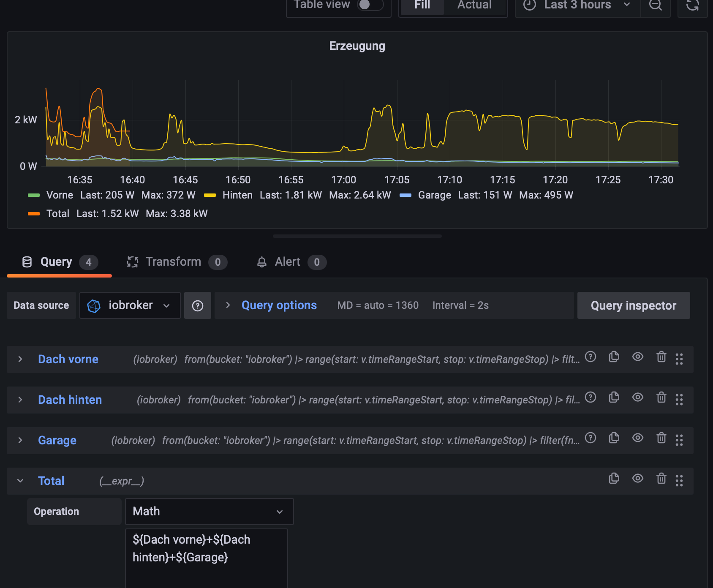Remove the Garage query with trash icon

[661, 438]
